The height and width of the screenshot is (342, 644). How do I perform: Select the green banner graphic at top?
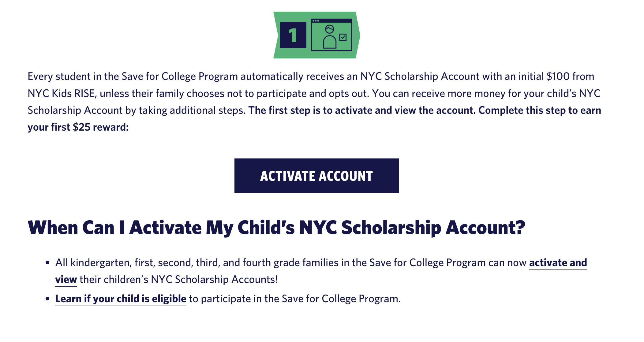tap(315, 35)
